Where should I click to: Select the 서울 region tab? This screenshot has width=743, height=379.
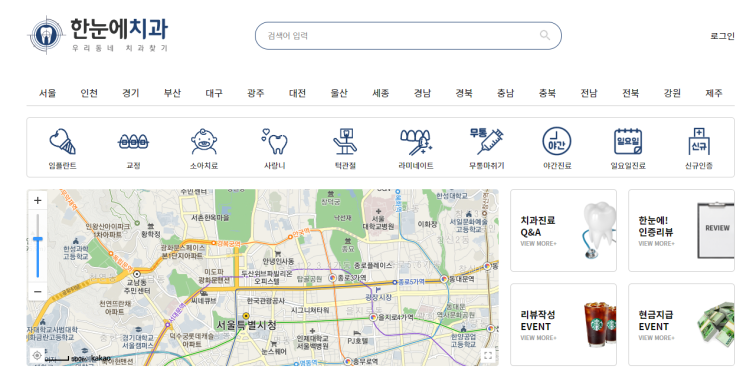[x=47, y=93]
